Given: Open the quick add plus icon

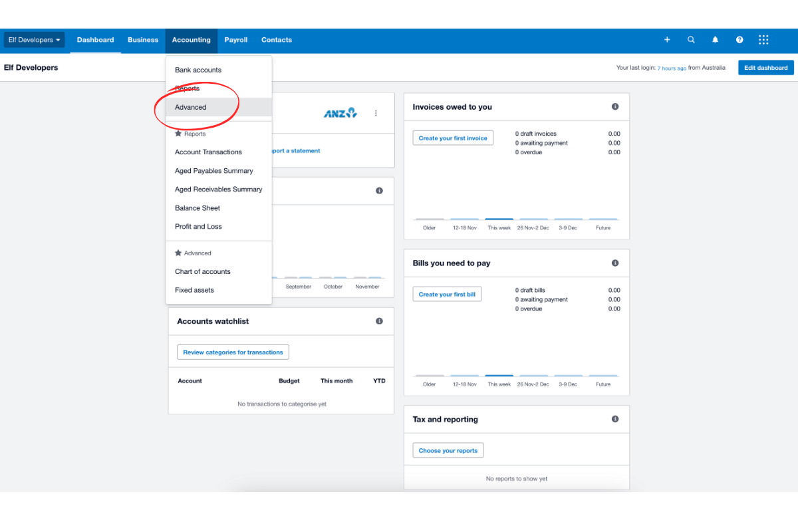Looking at the screenshot, I should [x=667, y=40].
